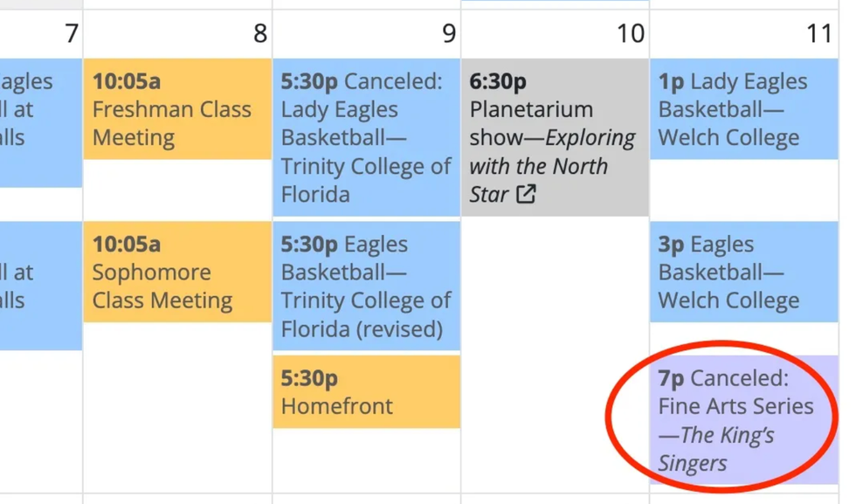
Task: Select Eagles Basketball Trinity College (revised) event
Action: point(366,286)
